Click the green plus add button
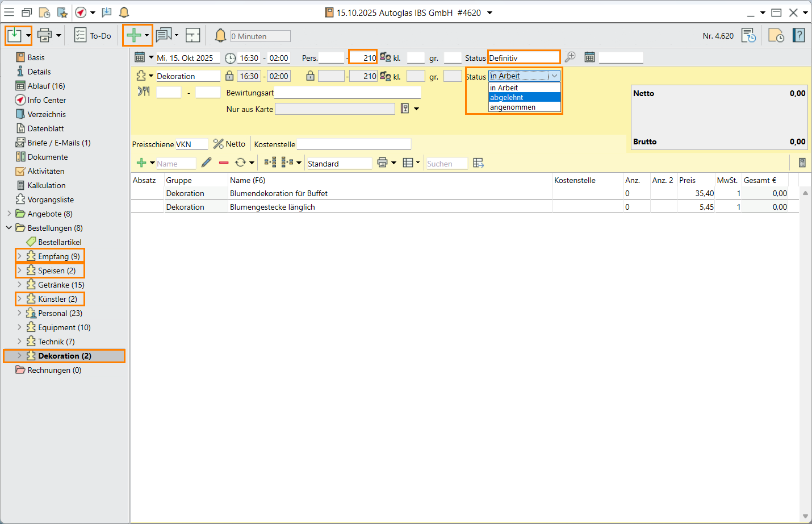The image size is (812, 524). tap(133, 36)
